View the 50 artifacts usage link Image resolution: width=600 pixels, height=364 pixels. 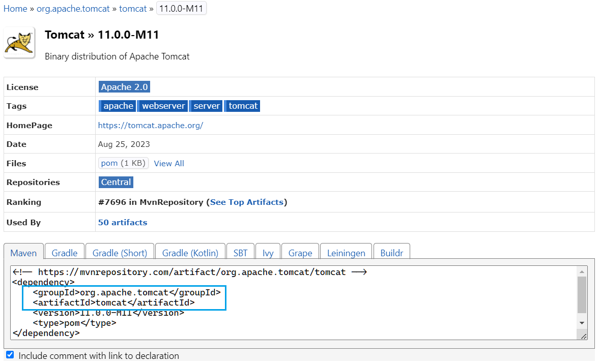(123, 222)
